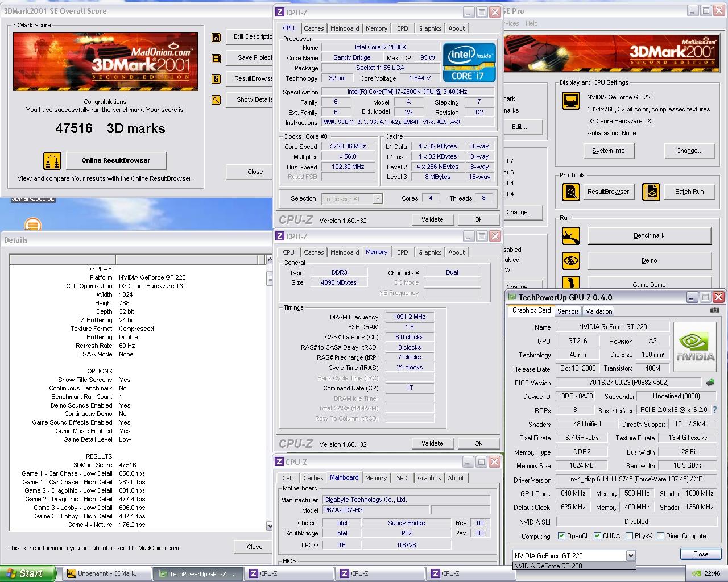Viewport: 728px width, 582px height.
Task: Open Graphics tab in bottom CPU-Z window
Action: pyautogui.click(x=429, y=478)
